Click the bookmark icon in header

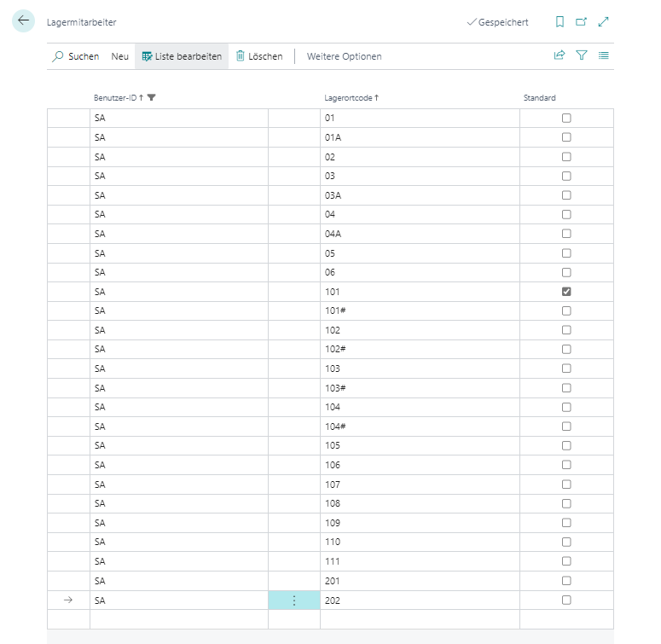[x=560, y=22]
